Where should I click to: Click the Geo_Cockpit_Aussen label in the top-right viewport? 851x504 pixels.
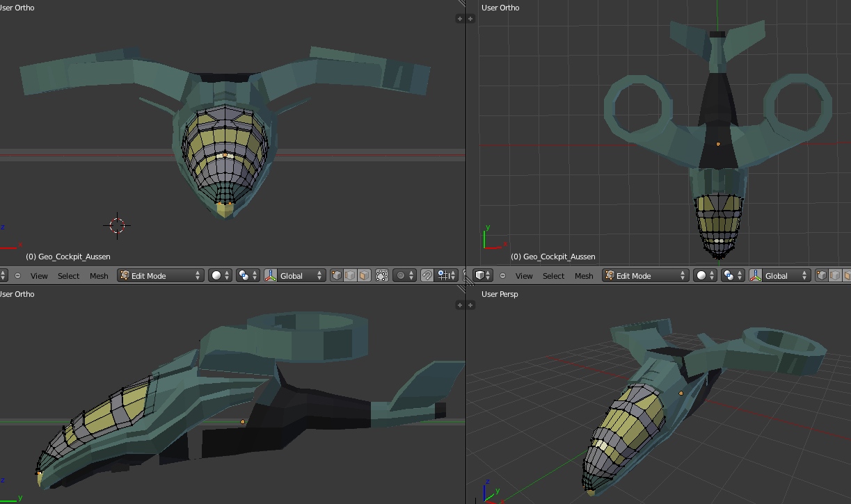[559, 257]
